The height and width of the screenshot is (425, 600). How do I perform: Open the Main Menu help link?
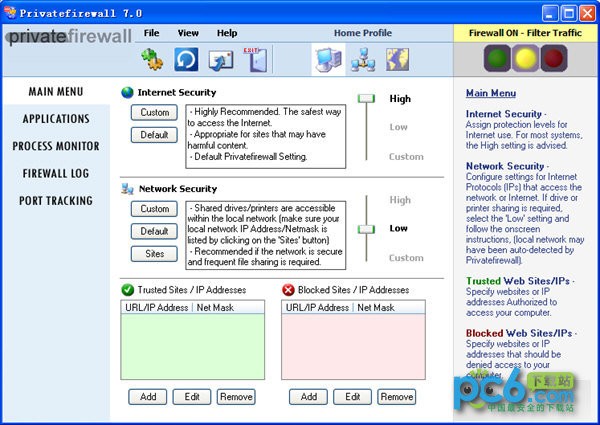(491, 93)
